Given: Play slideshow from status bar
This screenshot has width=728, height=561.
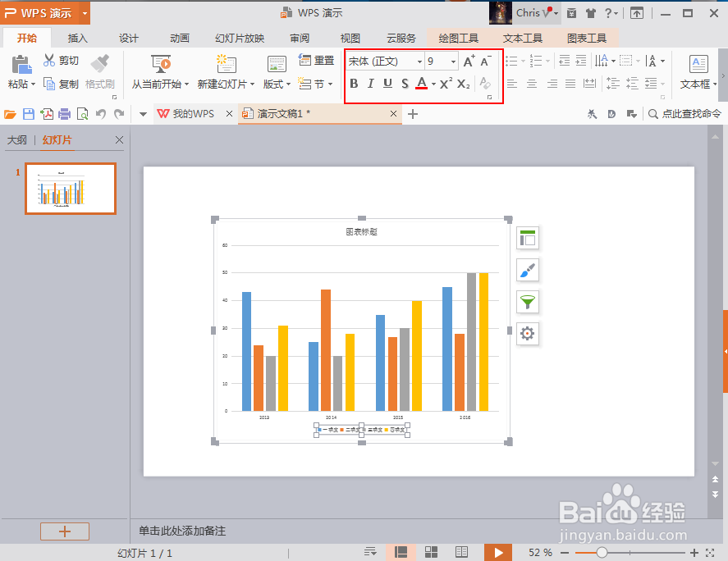Looking at the screenshot, I should click(x=498, y=552).
